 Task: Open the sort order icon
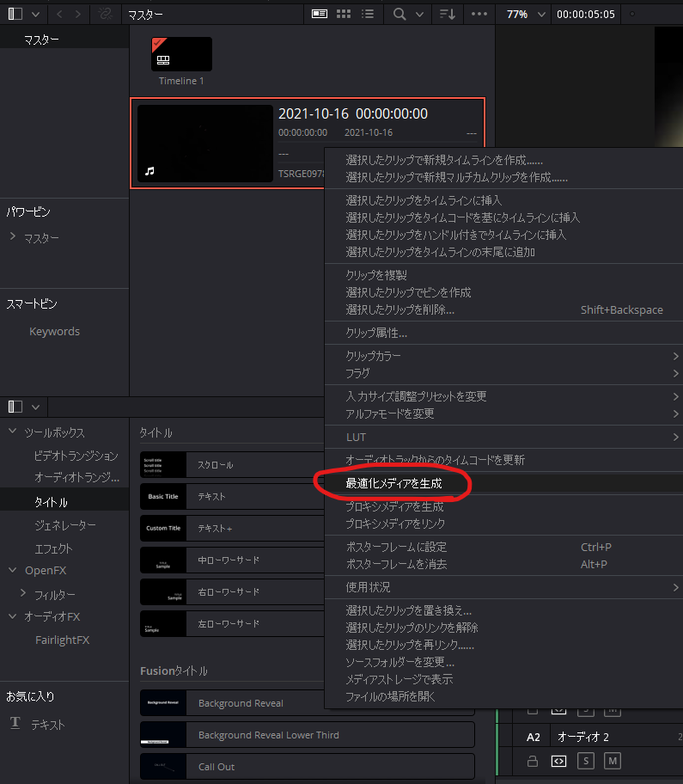(x=448, y=14)
